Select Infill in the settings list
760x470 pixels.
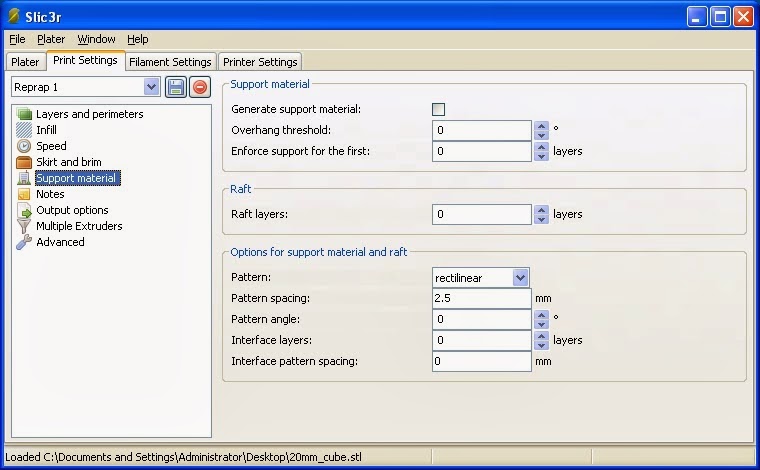46,130
